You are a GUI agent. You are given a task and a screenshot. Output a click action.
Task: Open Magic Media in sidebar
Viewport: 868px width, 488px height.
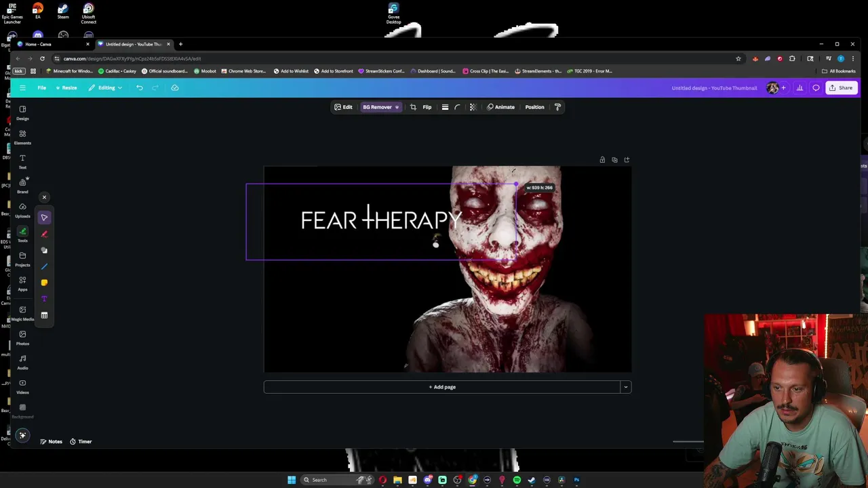coord(22,312)
